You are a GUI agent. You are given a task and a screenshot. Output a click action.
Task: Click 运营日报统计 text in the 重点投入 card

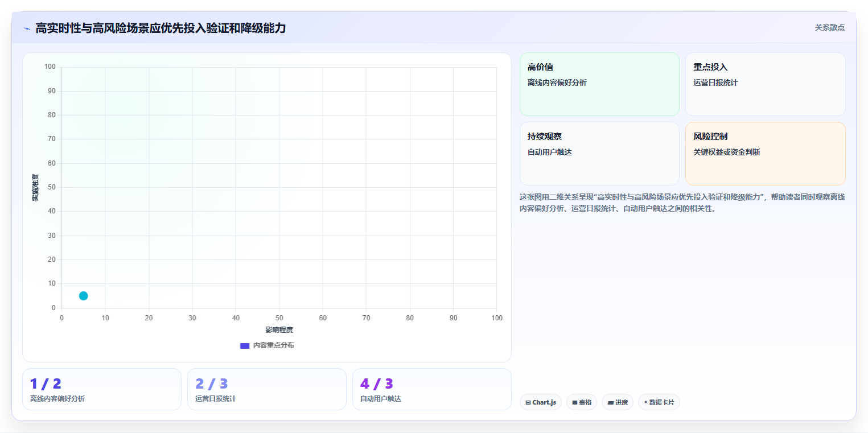click(715, 83)
